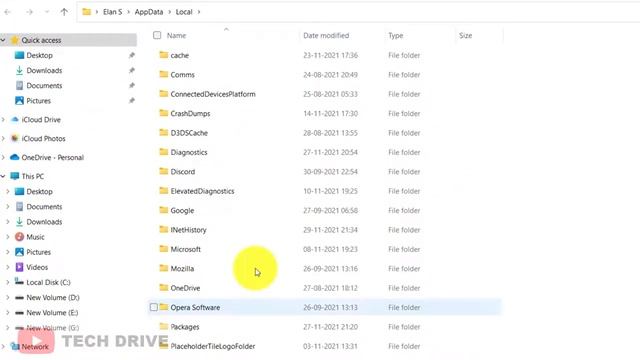Select the OneDrive folder in file list

click(x=185, y=288)
